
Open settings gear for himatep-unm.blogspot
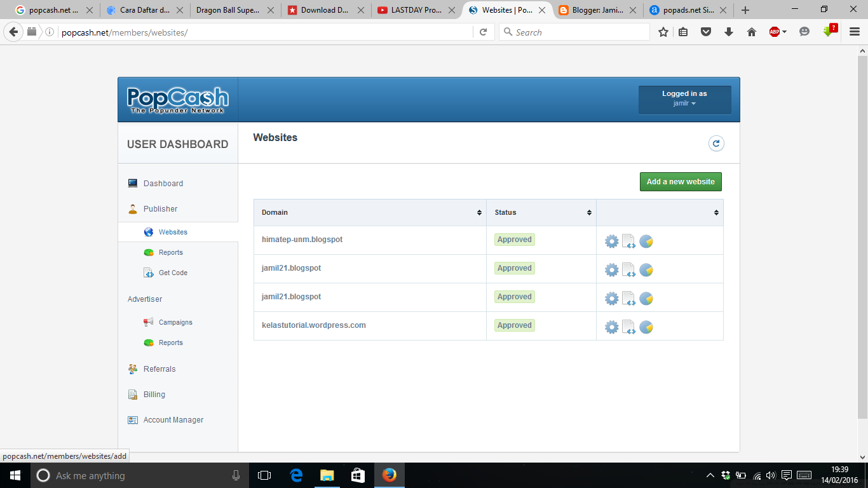click(x=611, y=241)
